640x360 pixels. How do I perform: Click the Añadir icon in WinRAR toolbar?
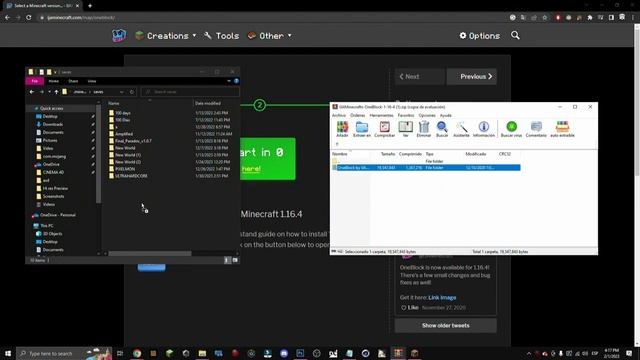[342, 129]
